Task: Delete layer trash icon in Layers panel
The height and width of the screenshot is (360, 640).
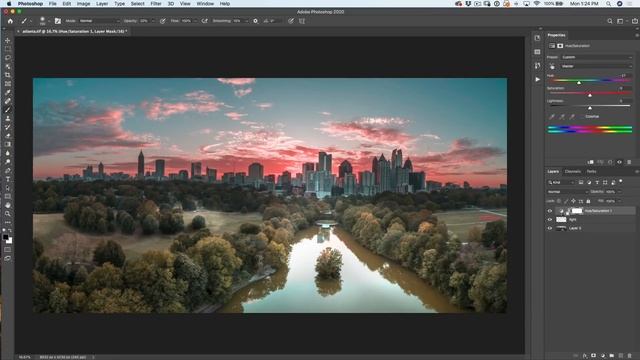Action: pyautogui.click(x=629, y=356)
